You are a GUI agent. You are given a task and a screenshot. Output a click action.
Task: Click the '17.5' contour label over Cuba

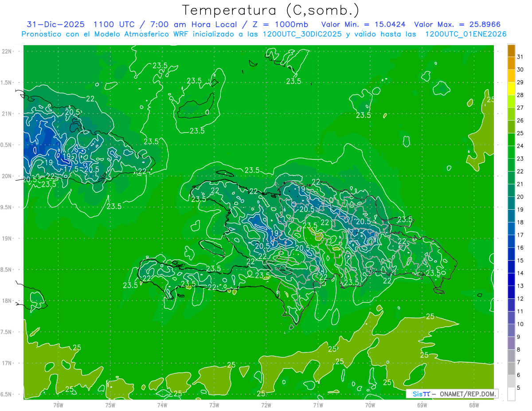tap(71, 169)
